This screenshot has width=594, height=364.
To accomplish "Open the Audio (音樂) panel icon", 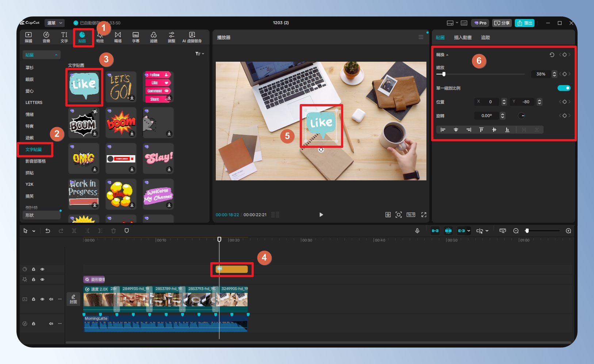I will pyautogui.click(x=46, y=37).
